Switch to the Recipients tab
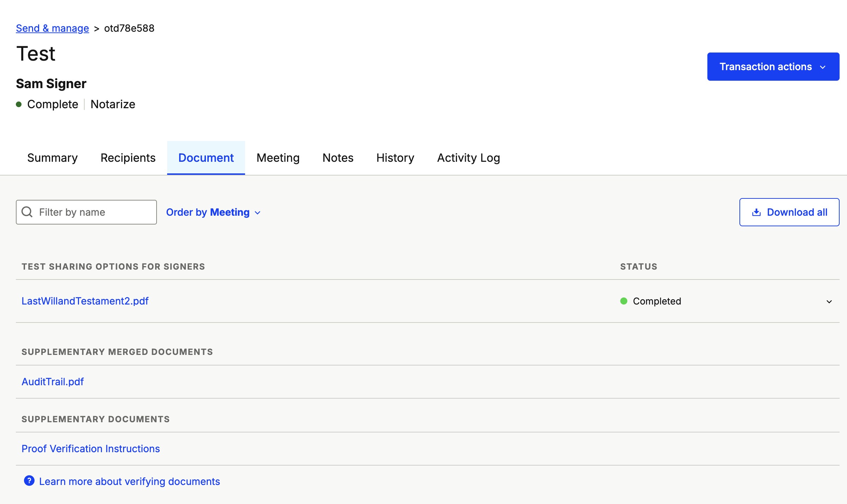Viewport: 847px width, 504px height. click(128, 158)
